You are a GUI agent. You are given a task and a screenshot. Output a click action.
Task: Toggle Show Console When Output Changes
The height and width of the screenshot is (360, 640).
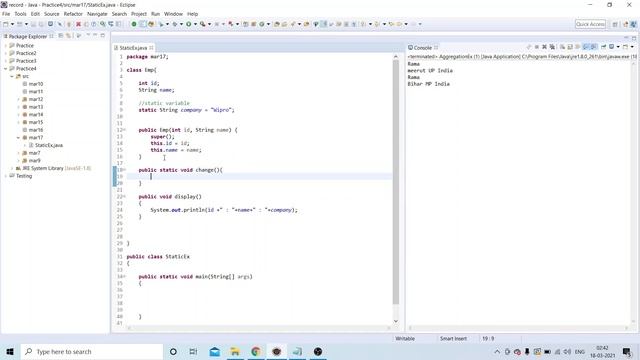click(586, 47)
